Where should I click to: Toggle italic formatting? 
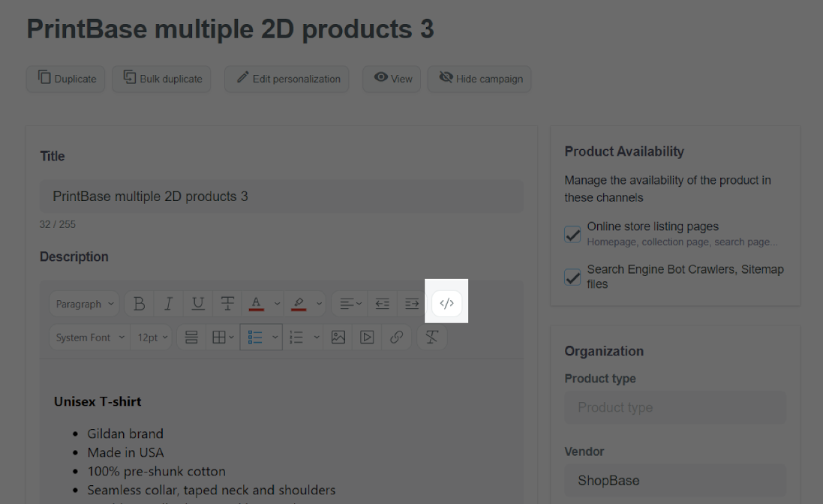click(x=169, y=304)
